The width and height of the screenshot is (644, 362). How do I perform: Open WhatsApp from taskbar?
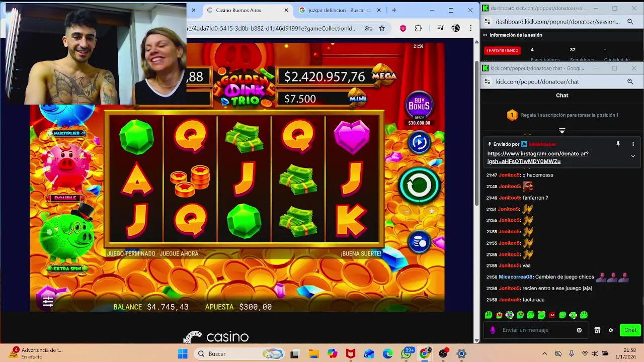406,354
